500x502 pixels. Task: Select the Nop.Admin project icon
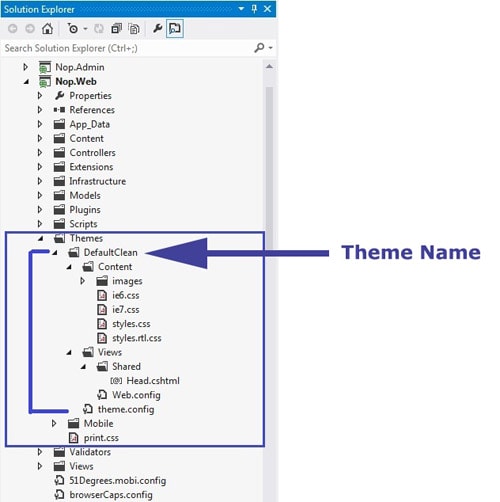45,67
